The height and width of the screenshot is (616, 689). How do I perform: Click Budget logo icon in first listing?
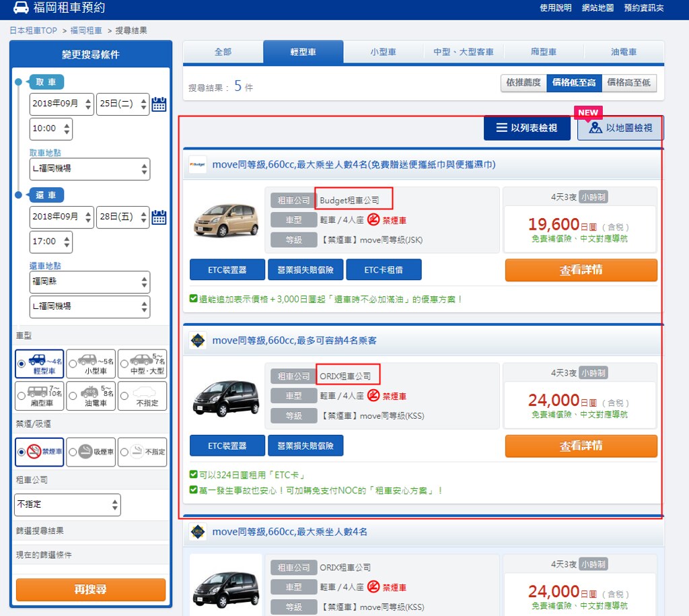tap(198, 164)
